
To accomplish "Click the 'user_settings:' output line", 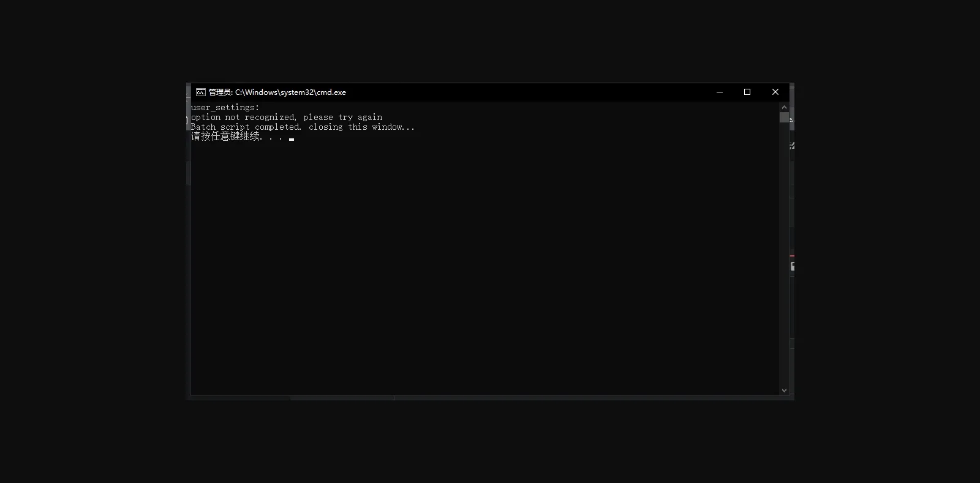I will click(x=225, y=108).
